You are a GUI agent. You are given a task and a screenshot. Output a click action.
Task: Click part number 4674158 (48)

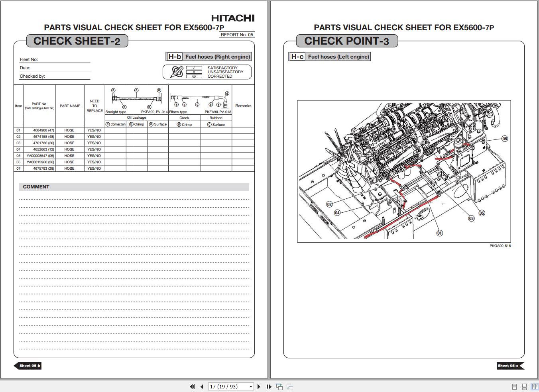click(43, 137)
